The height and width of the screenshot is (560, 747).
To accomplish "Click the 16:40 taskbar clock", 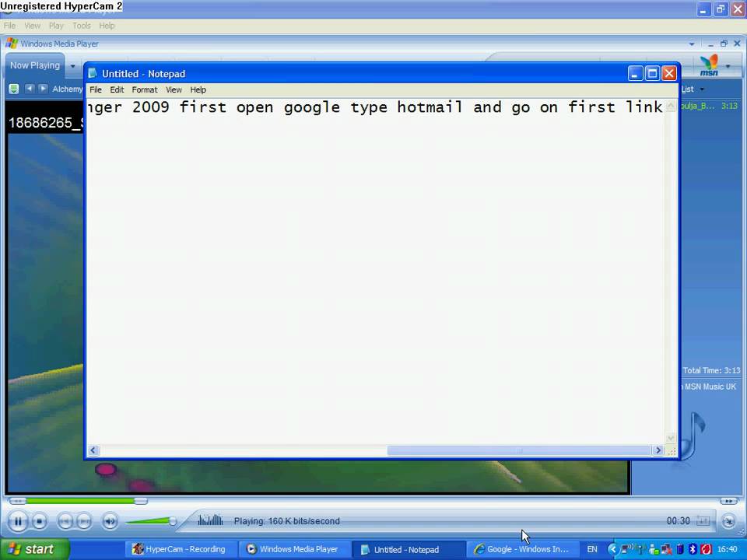I will tap(728, 550).
